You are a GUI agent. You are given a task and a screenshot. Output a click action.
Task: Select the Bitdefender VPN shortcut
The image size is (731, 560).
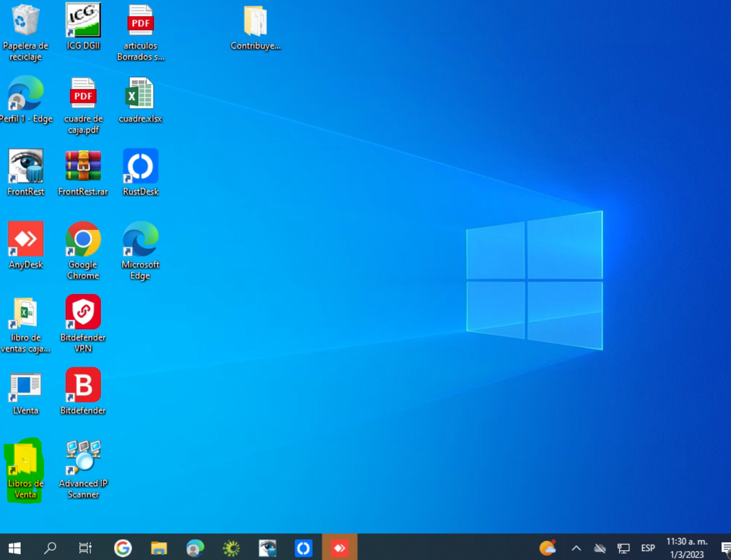(x=83, y=325)
